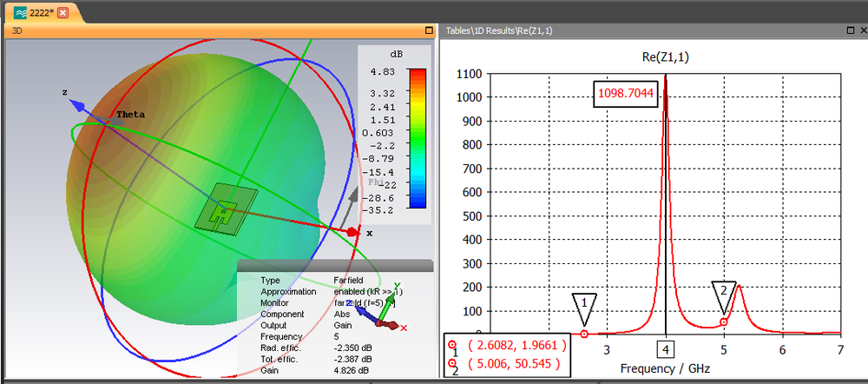Screen dimensions: 868x384
Task: Close the 2222* tab
Action: [x=63, y=13]
